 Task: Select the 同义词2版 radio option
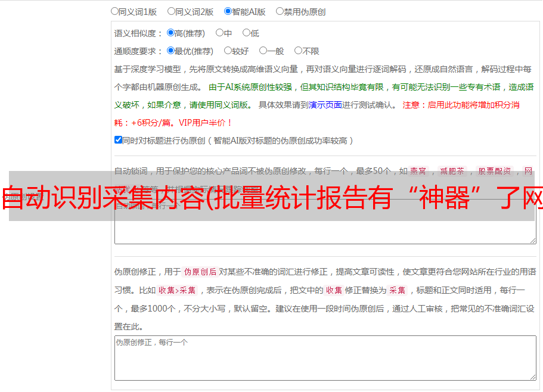pyautogui.click(x=171, y=11)
